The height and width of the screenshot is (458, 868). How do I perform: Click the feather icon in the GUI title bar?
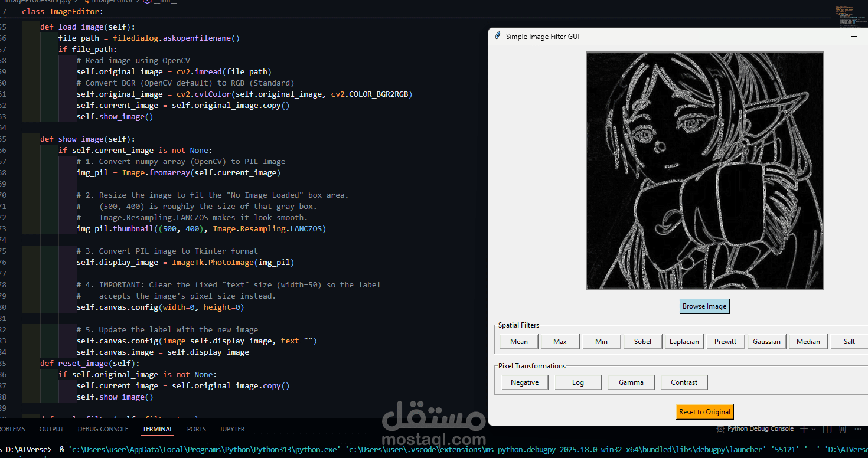497,36
